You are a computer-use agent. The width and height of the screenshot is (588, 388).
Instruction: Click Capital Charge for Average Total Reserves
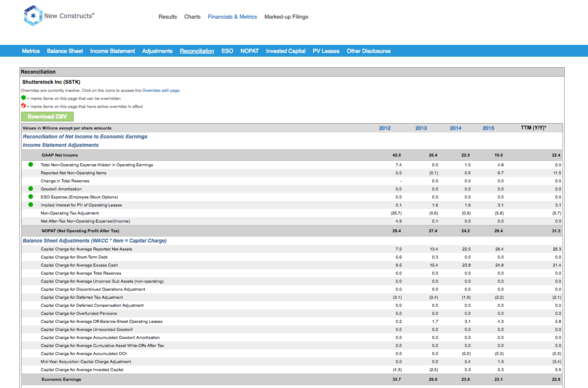(x=81, y=273)
